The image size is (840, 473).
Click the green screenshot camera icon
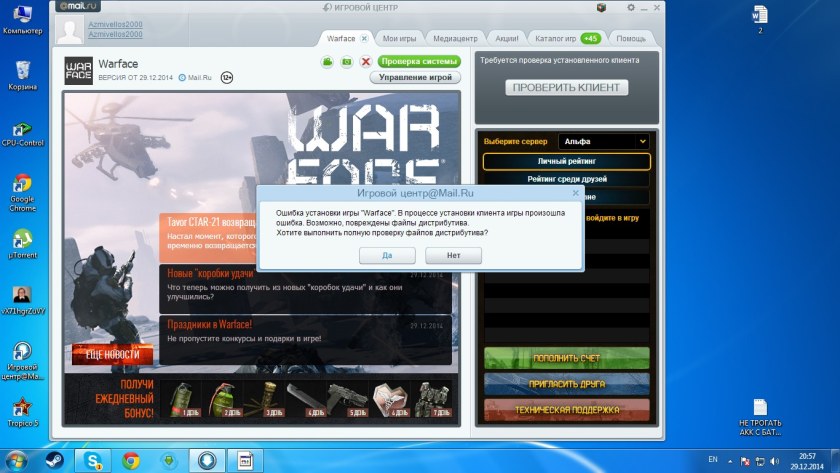pyautogui.click(x=347, y=62)
